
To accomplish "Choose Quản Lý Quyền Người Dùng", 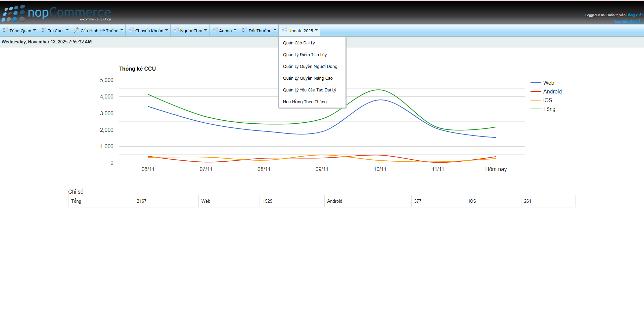I will 310,67.
